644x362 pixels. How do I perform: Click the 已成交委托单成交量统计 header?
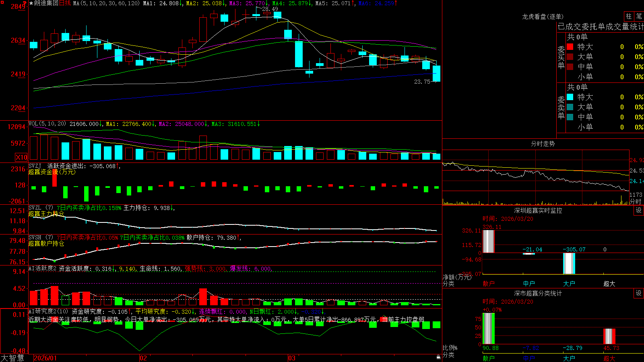pos(601,27)
